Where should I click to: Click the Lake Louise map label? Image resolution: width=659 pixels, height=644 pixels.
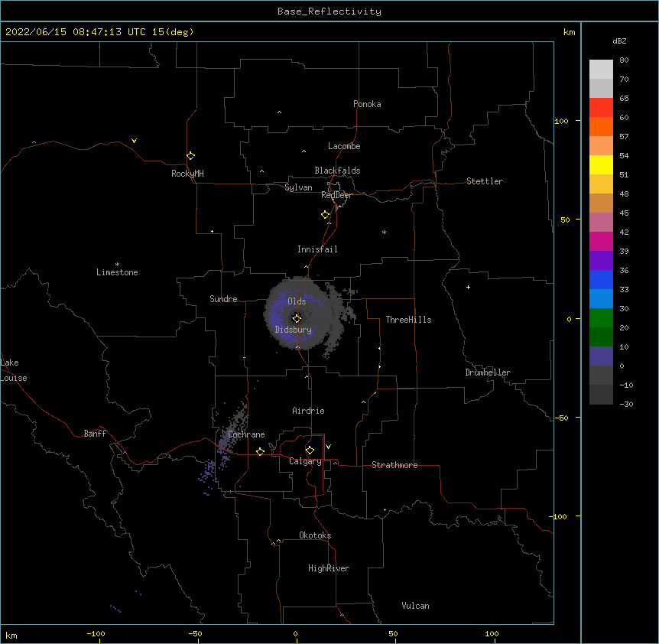click(14, 370)
